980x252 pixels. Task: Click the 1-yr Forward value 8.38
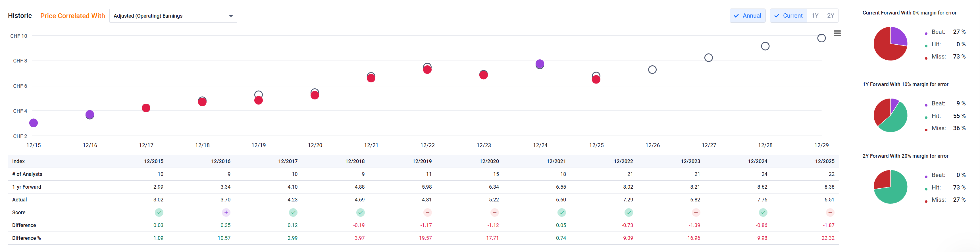pos(829,187)
